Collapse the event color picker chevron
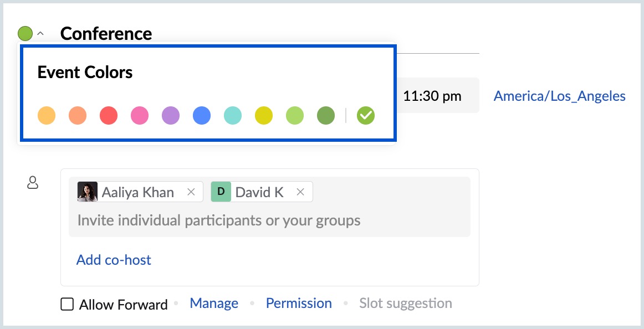The image size is (644, 329). [40, 34]
